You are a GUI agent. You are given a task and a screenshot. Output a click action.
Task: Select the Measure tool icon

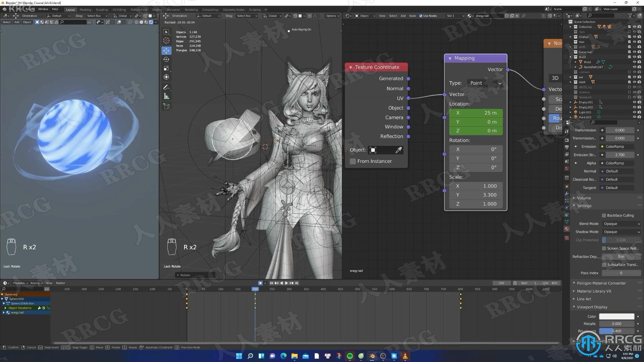166,96
